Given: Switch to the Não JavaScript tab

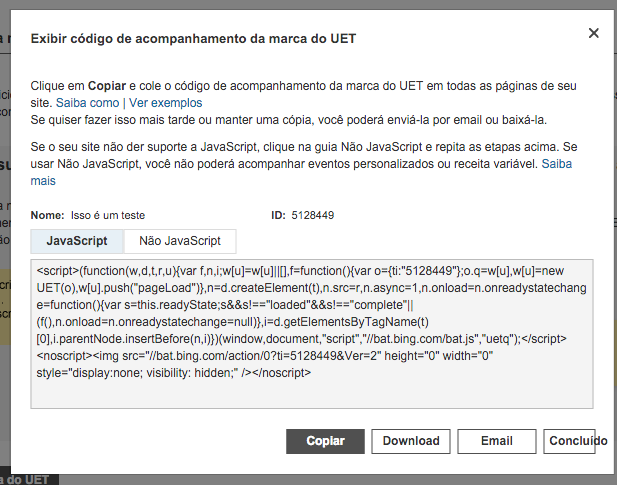Looking at the screenshot, I should point(180,241).
